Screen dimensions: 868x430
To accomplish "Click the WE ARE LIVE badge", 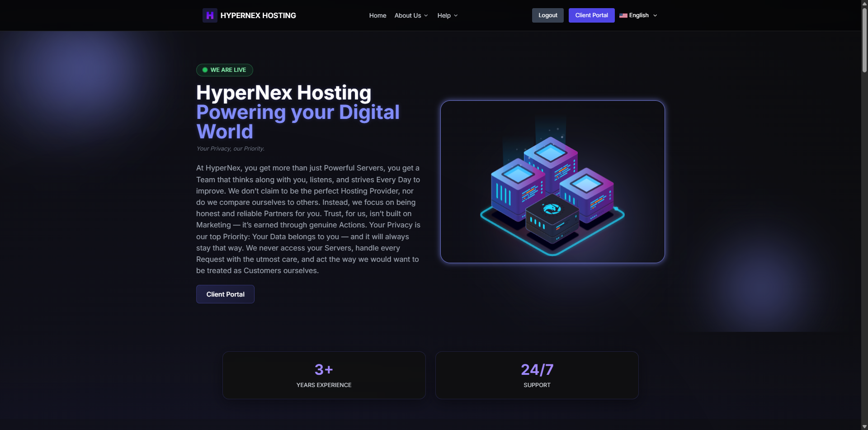I will [x=224, y=70].
